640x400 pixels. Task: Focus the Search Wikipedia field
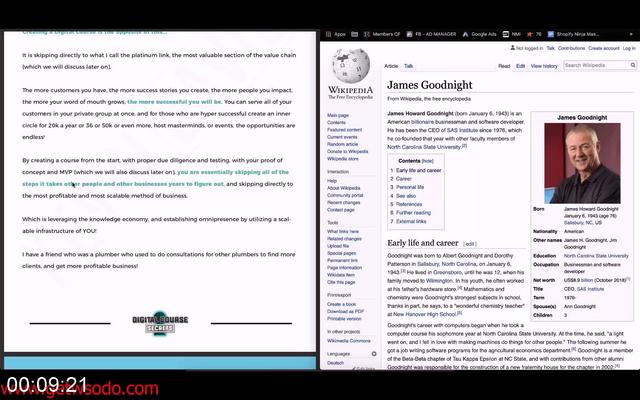tap(596, 65)
